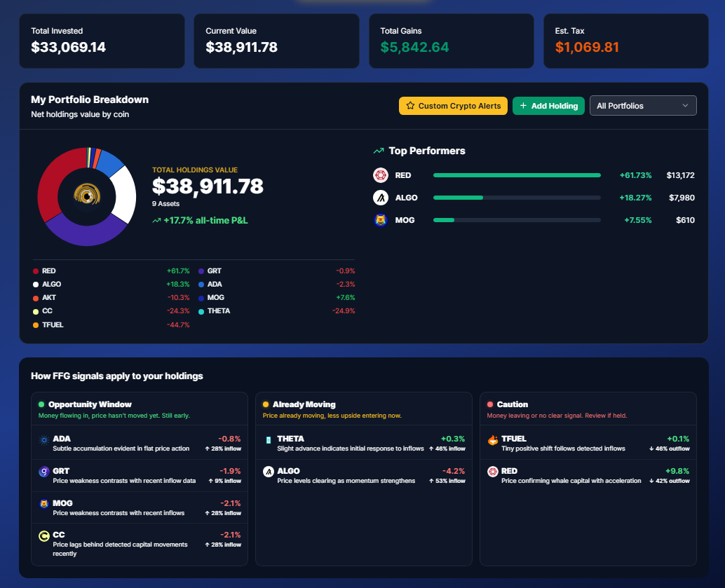725x588 pixels.
Task: Click the Add Holding button
Action: coord(548,105)
